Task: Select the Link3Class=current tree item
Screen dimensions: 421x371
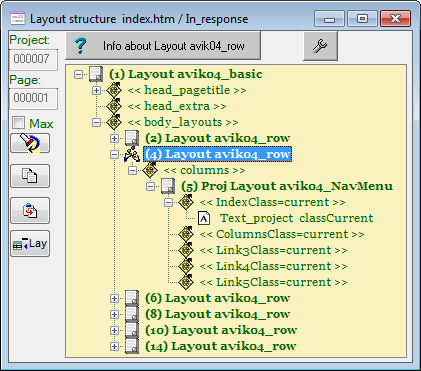Action: (273, 250)
